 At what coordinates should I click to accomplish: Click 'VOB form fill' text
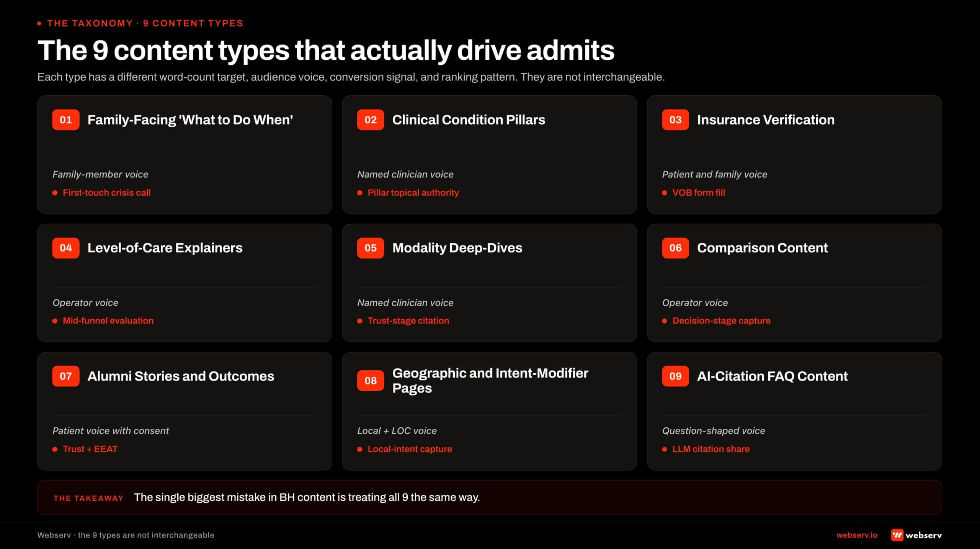[x=699, y=193]
